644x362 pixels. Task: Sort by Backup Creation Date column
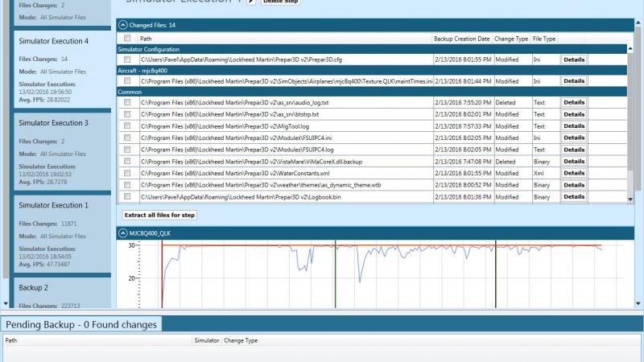(x=462, y=39)
